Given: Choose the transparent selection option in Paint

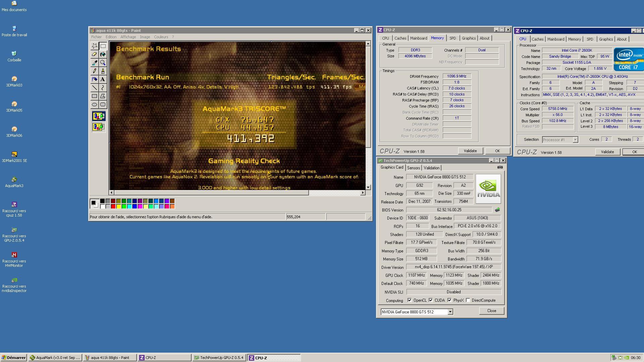Looking at the screenshot, I should [99, 127].
